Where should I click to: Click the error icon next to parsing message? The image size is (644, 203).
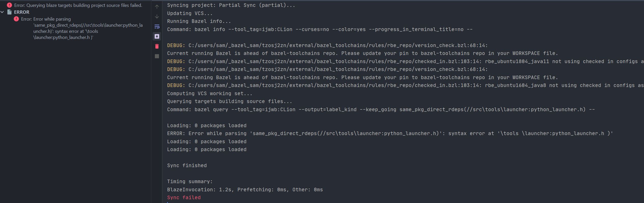pyautogui.click(x=16, y=19)
